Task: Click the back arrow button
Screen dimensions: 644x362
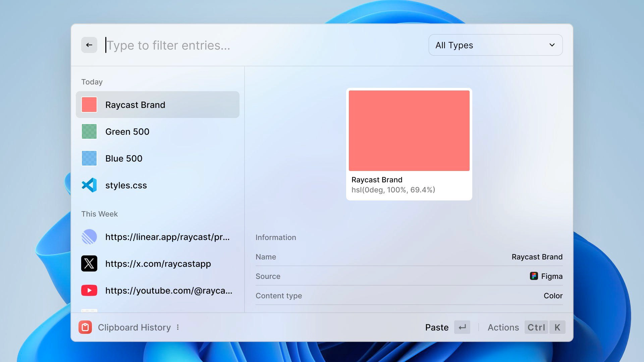Action: point(89,45)
